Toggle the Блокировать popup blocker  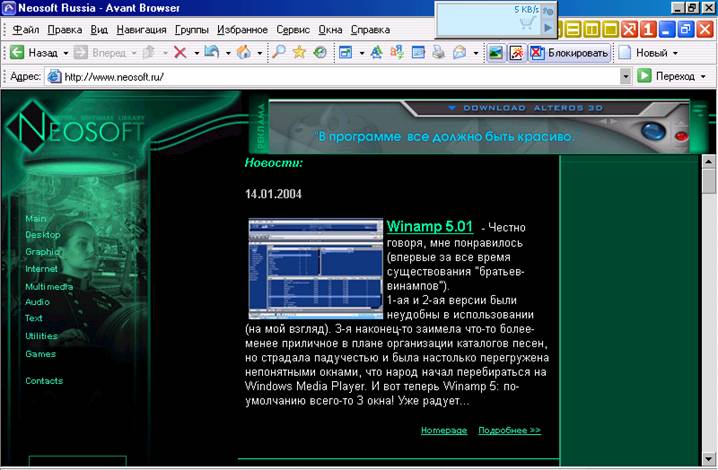click(x=570, y=53)
